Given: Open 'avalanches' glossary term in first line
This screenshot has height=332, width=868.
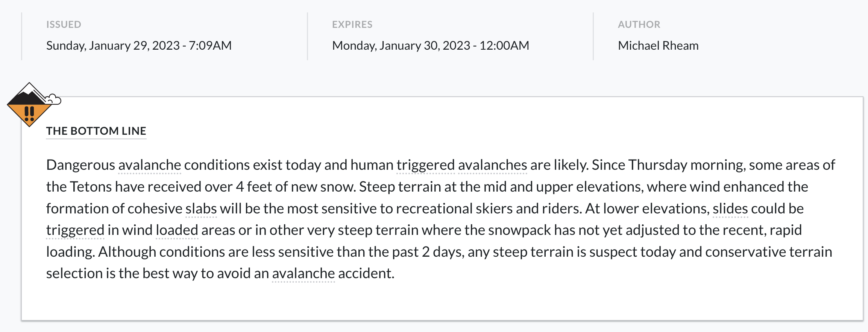Looking at the screenshot, I should (x=493, y=165).
